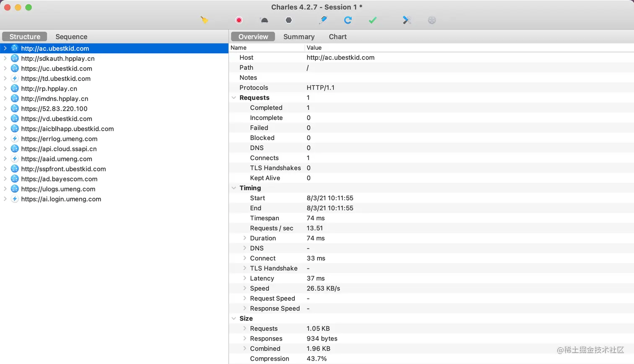Collapse the Timing section
Screen dimensions: 634x364
click(x=234, y=188)
